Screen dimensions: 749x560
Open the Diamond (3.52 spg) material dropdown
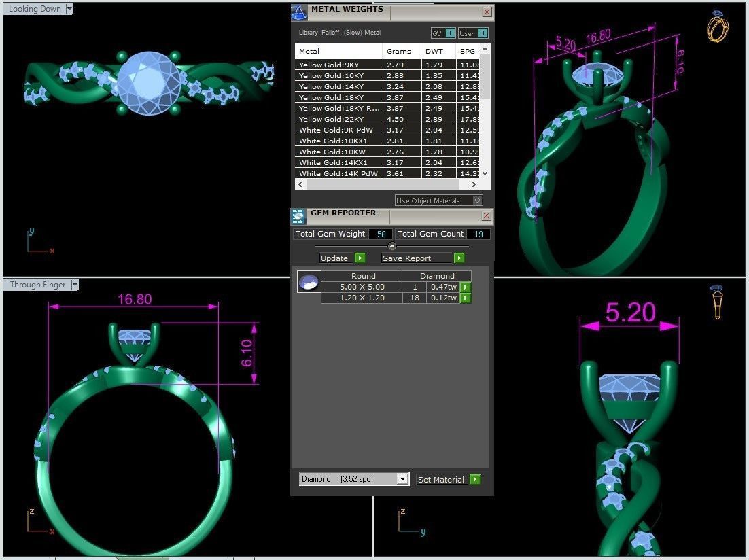pos(402,478)
